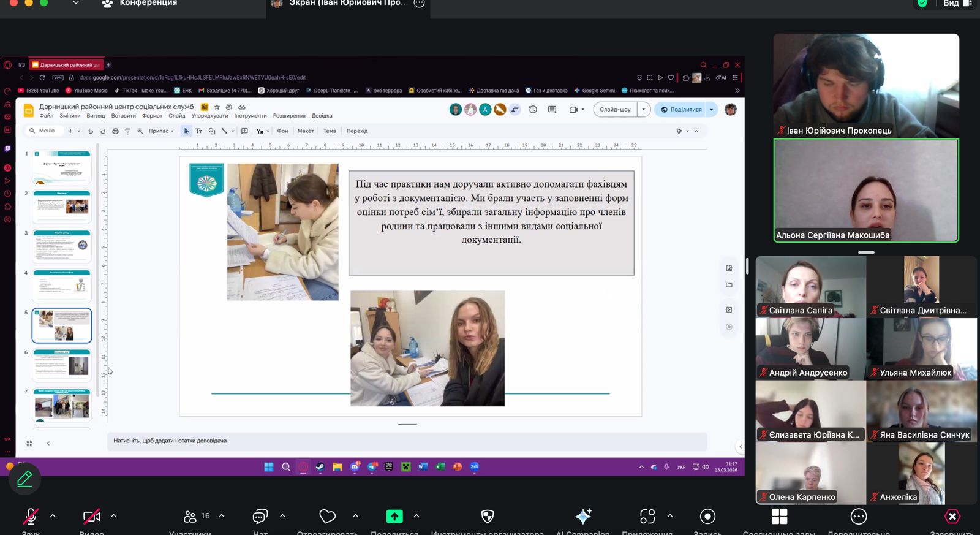
Task: Expand video options arrow beside camera
Action: (113, 516)
